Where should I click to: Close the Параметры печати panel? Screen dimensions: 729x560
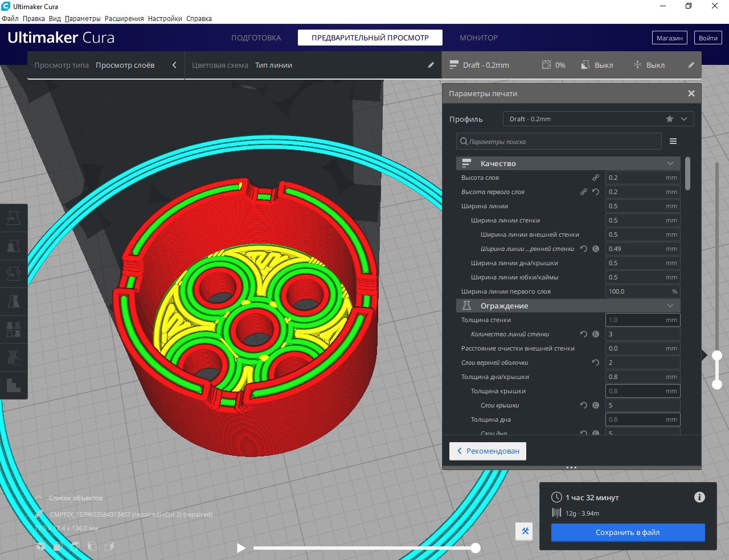(691, 93)
